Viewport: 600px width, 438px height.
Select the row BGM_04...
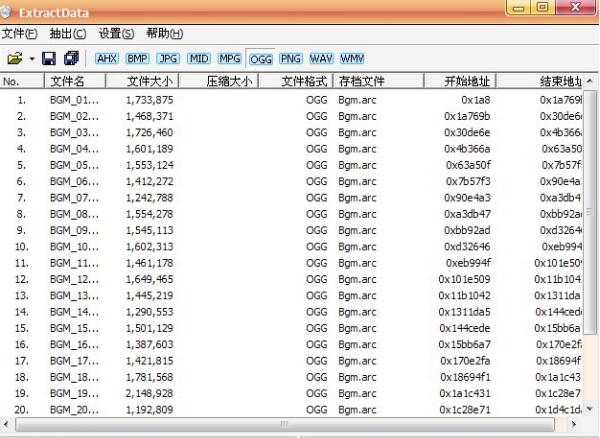click(292, 149)
